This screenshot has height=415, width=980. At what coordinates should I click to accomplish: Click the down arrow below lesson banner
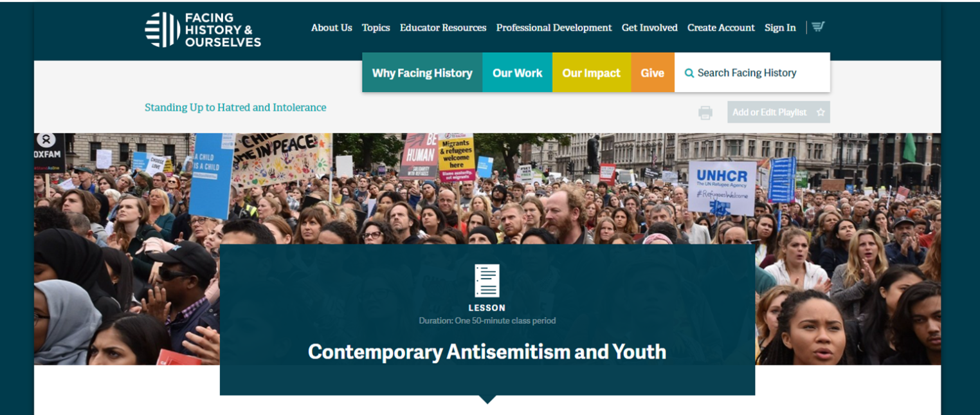pyautogui.click(x=487, y=400)
